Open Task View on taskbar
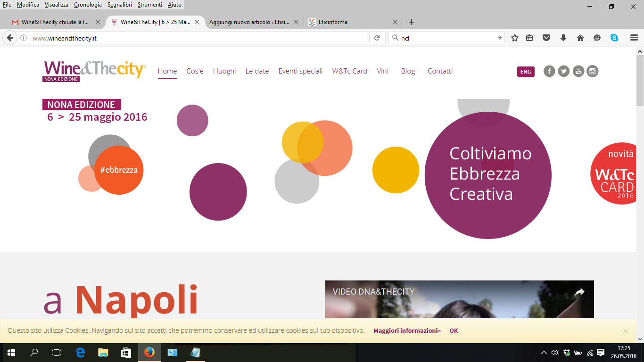This screenshot has width=644, height=362. [x=57, y=353]
